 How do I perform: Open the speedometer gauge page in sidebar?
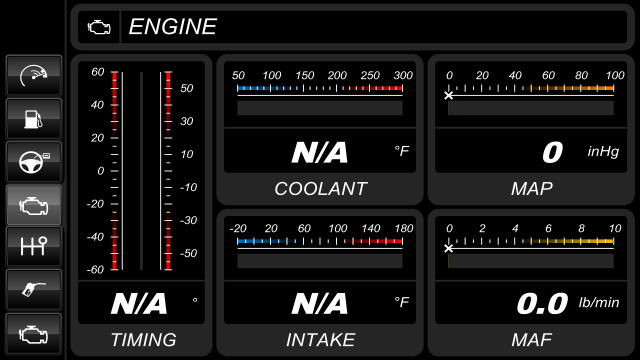click(33, 76)
